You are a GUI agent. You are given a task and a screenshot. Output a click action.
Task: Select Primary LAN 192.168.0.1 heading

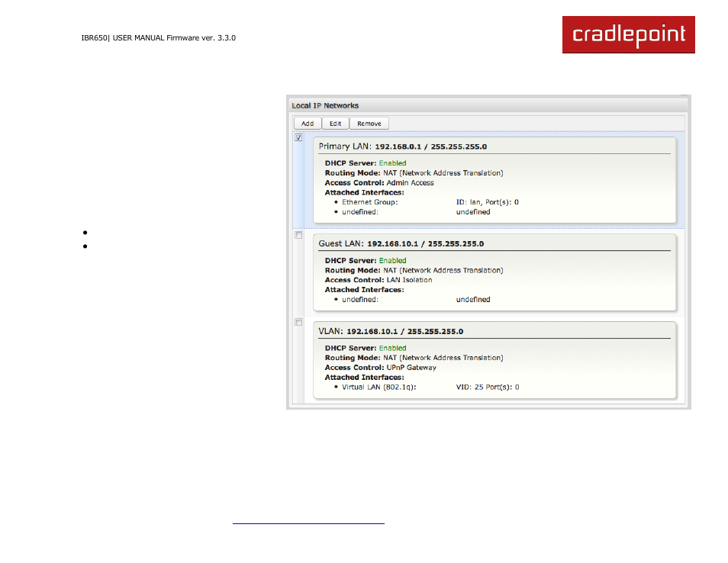point(402,146)
